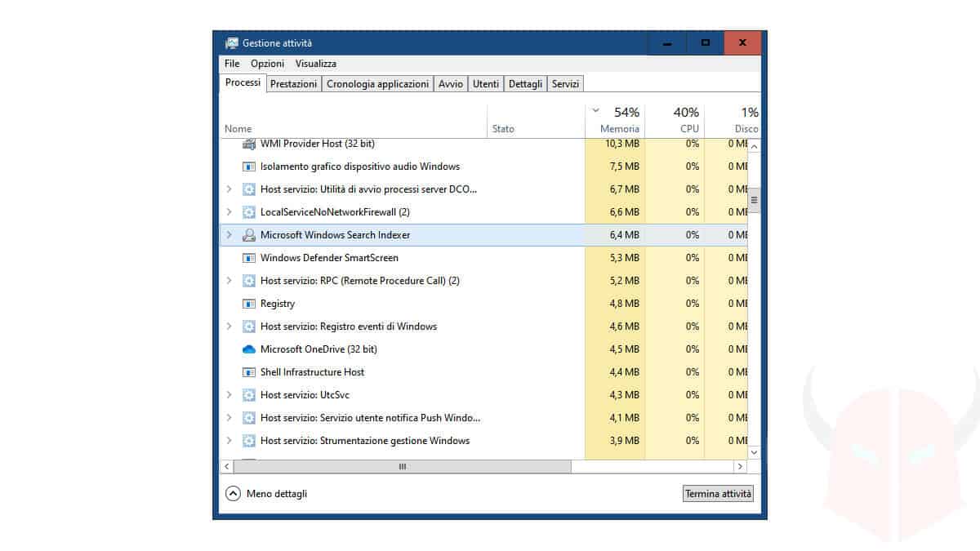
Task: Click the horizontal scrollbar right arrow
Action: [x=740, y=466]
